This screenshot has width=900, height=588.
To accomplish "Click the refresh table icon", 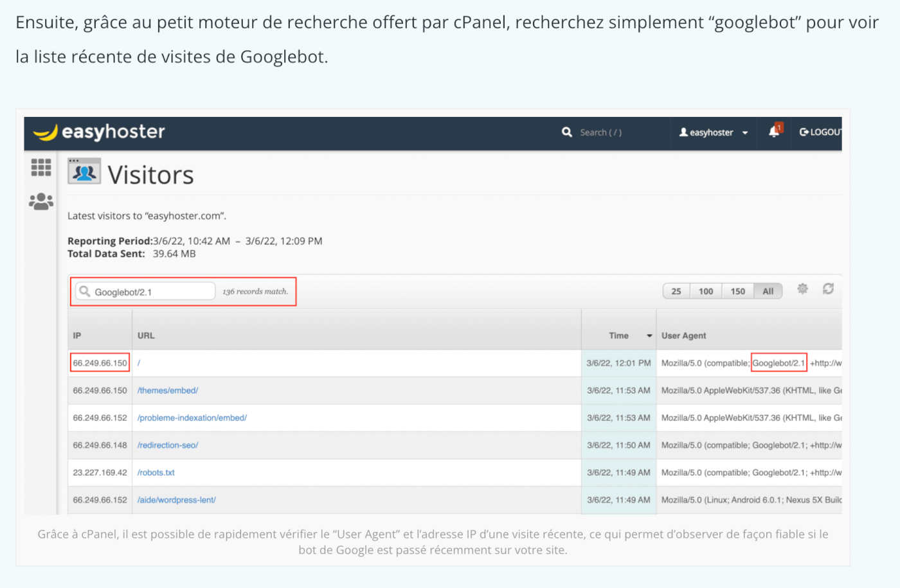I will pos(828,289).
